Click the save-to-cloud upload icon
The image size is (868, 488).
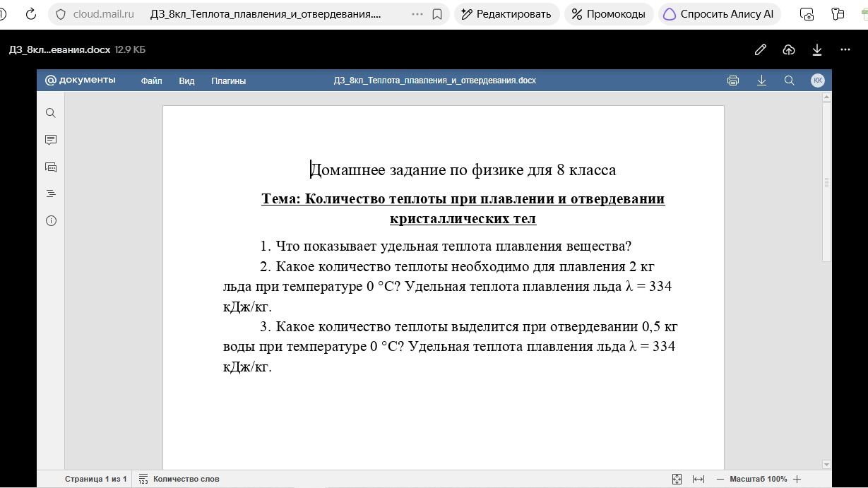tap(789, 49)
